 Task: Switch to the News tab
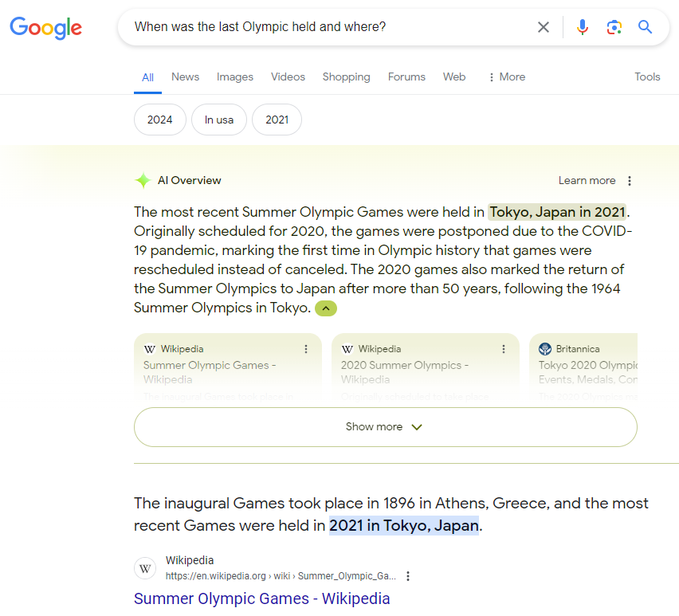(x=186, y=77)
